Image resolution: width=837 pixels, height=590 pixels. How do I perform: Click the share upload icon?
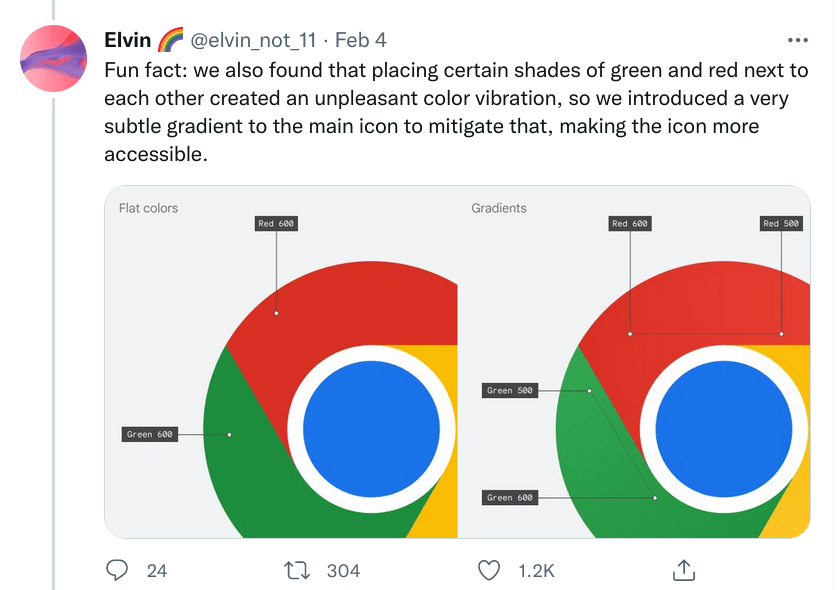pyautogui.click(x=684, y=570)
